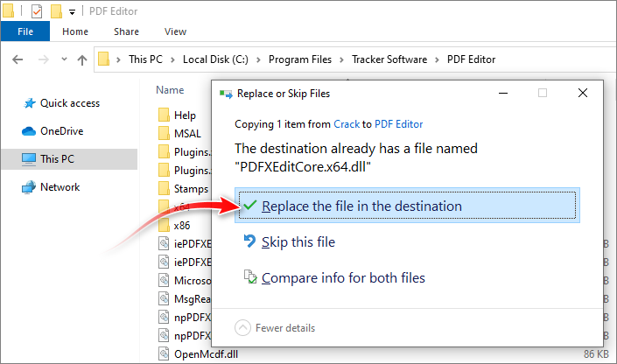This screenshot has height=364, width=617.
Task: Click Tracker Software breadcrumb
Action: tap(389, 59)
